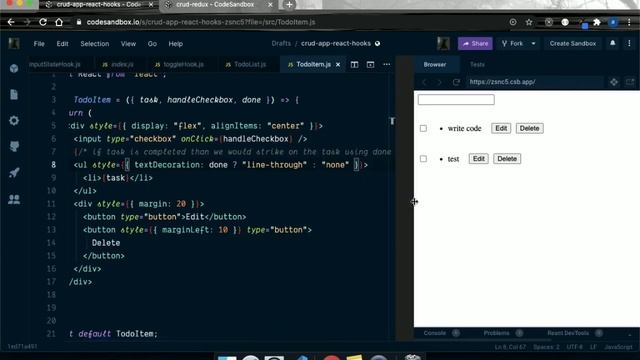Image resolution: width=640 pixels, height=360 pixels.
Task: Open Configuration Files gear icon in sidebar
Action: 14,120
